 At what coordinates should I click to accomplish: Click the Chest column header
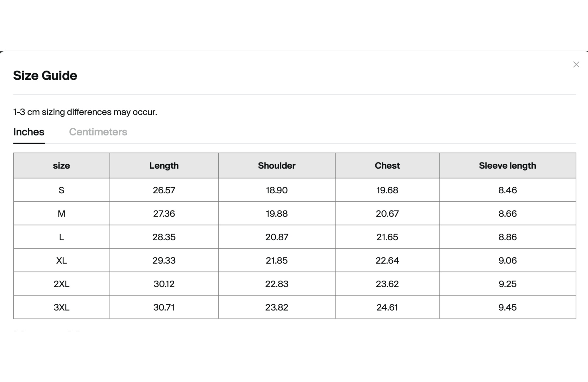[387, 166]
